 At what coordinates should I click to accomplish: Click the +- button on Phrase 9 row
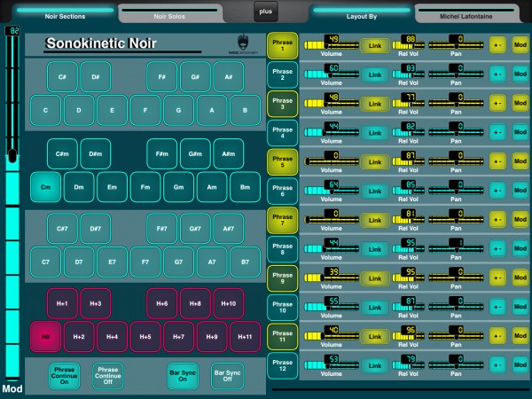tap(497, 278)
